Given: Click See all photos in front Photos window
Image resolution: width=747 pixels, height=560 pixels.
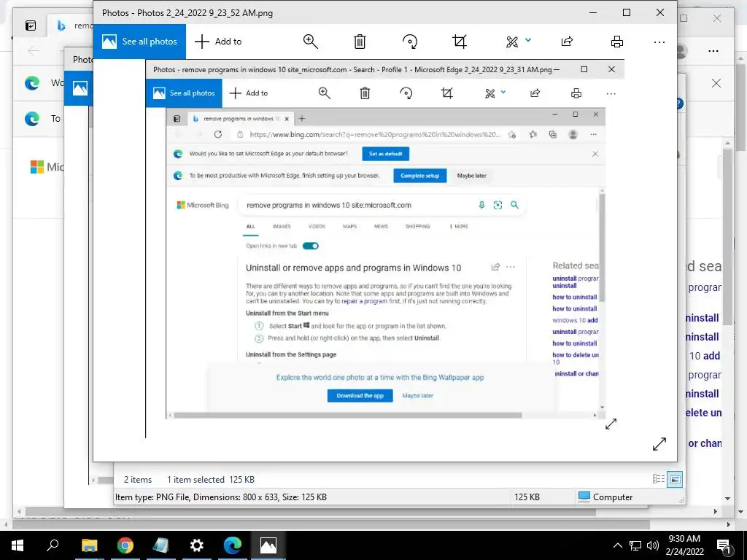Looking at the screenshot, I should [139, 42].
